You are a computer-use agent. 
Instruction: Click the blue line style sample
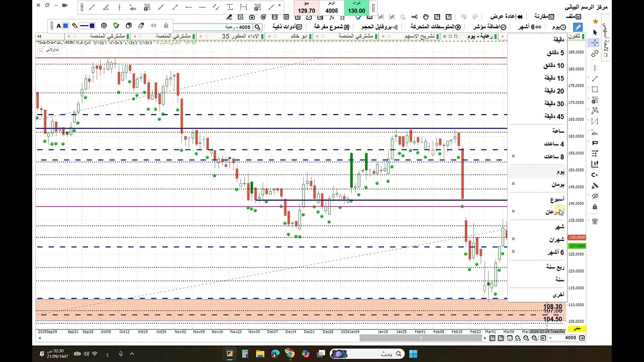point(84,26)
